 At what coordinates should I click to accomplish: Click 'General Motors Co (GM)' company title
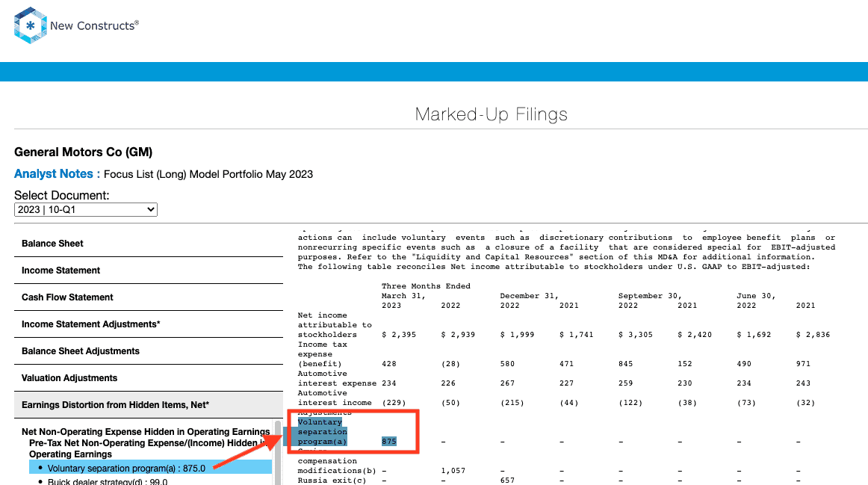(84, 152)
